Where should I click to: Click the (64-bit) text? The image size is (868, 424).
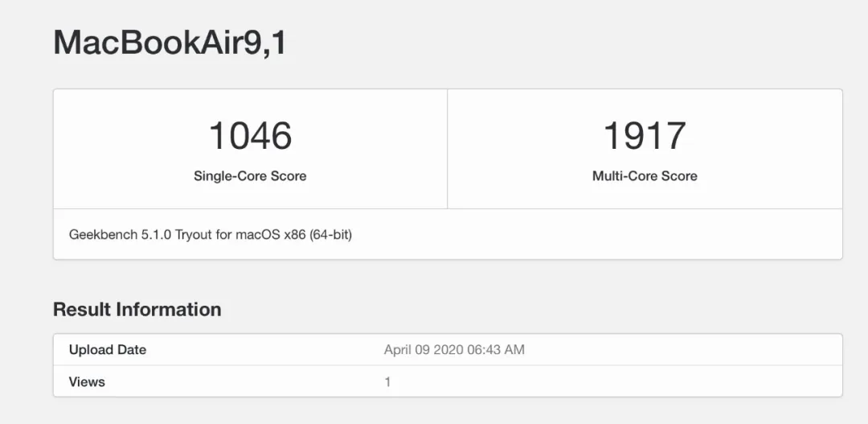331,234
